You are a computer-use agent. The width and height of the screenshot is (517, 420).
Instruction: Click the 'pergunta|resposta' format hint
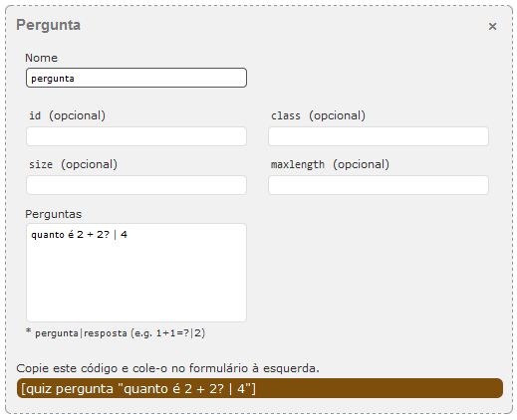pyautogui.click(x=81, y=333)
